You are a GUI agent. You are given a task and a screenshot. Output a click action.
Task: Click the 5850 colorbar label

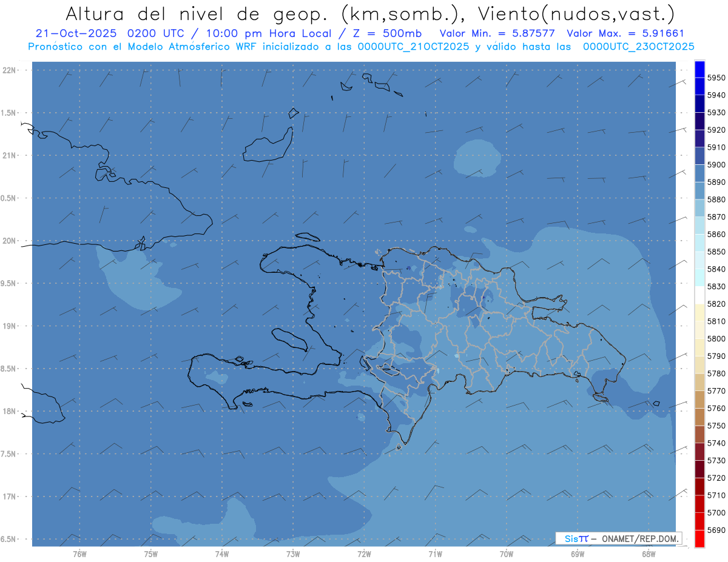pyautogui.click(x=716, y=252)
